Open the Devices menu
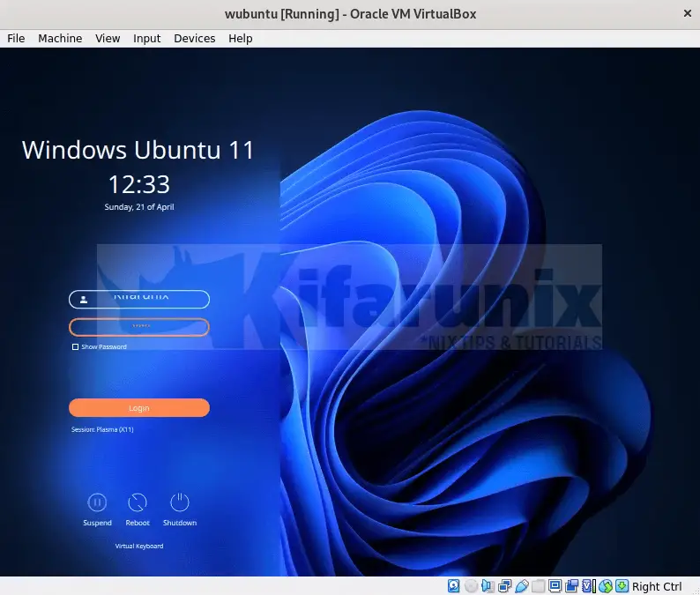Image resolution: width=700 pixels, height=595 pixels. tap(194, 39)
